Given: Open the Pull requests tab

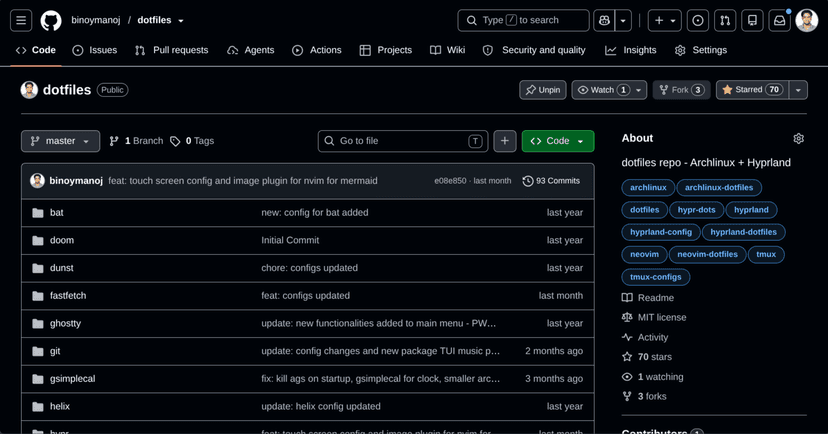Looking at the screenshot, I should (172, 50).
